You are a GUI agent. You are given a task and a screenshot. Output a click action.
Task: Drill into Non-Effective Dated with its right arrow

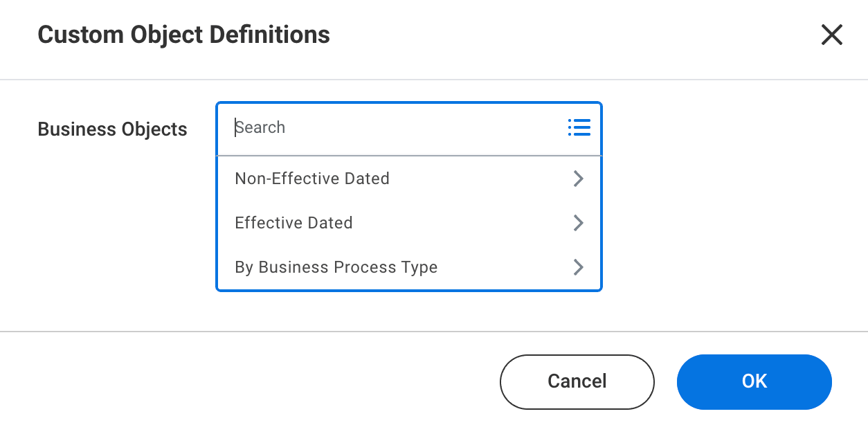[x=579, y=179]
